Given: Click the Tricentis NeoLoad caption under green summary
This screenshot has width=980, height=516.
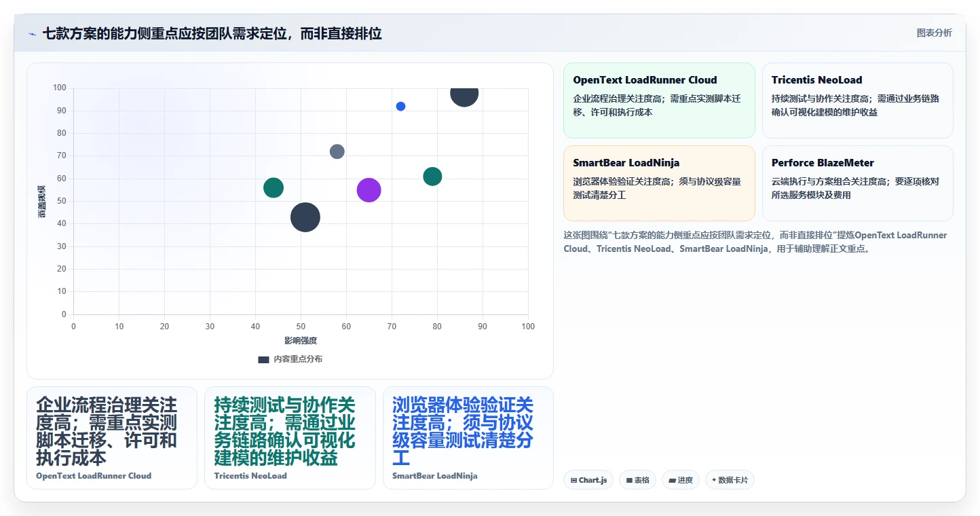Looking at the screenshot, I should click(250, 476).
